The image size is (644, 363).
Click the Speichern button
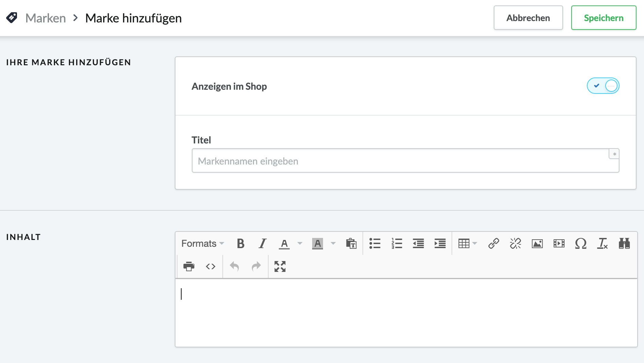(604, 18)
